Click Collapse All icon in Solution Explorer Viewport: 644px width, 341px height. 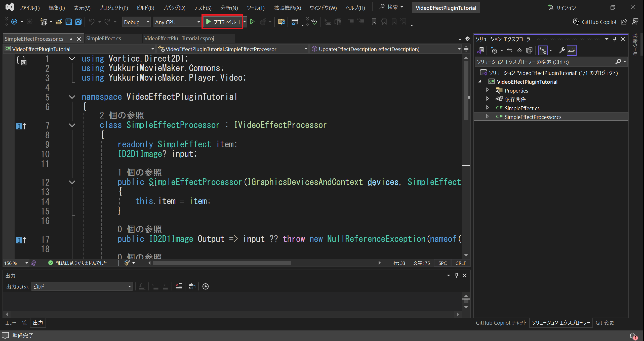click(x=519, y=51)
